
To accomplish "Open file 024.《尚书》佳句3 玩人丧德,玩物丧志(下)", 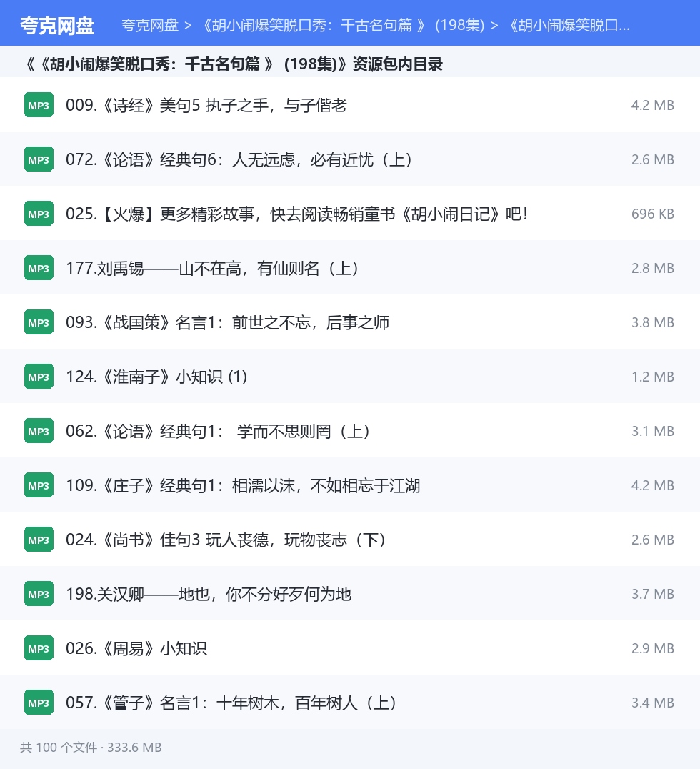I will point(226,540).
